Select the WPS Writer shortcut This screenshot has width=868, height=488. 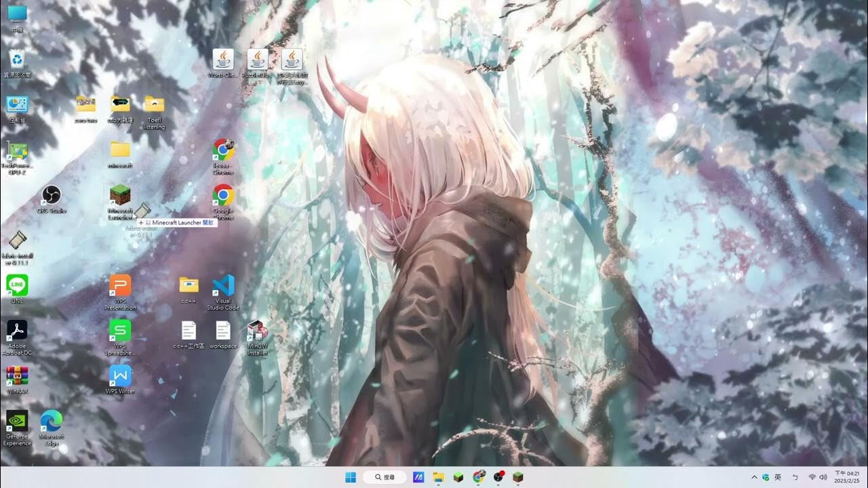[120, 380]
